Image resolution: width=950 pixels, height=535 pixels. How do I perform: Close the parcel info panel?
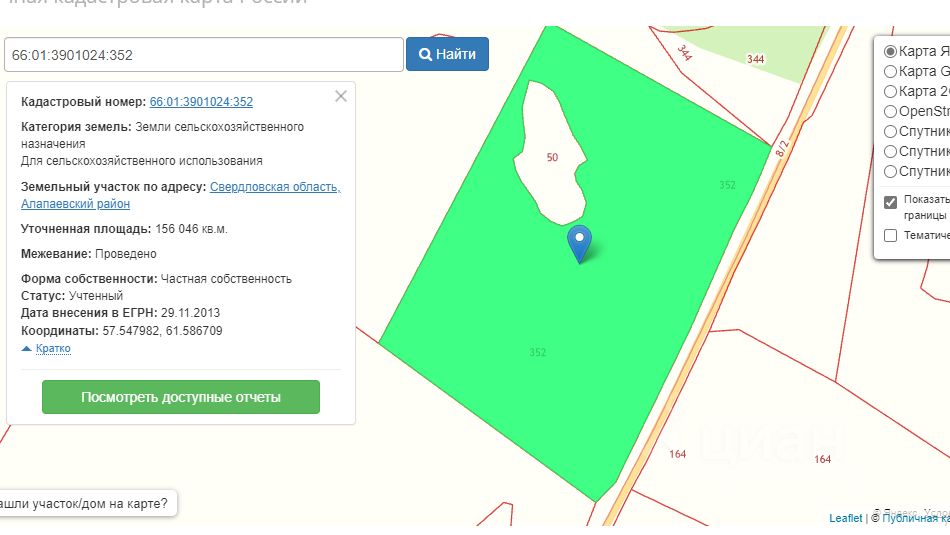(341, 96)
